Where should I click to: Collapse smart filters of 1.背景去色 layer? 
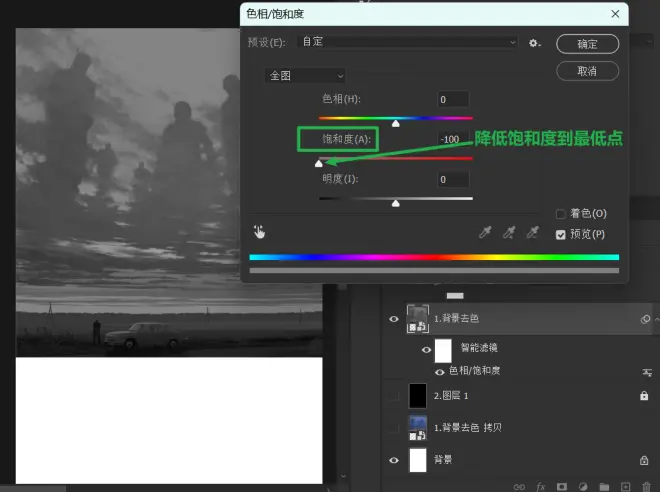tap(657, 319)
